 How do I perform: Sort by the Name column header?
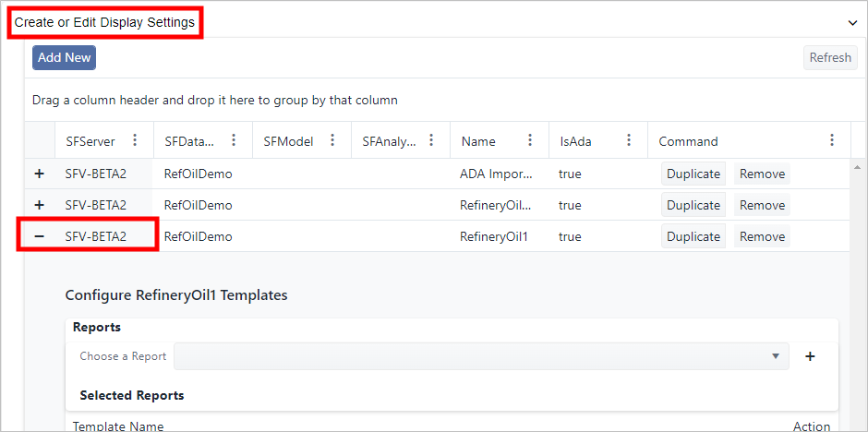click(478, 141)
